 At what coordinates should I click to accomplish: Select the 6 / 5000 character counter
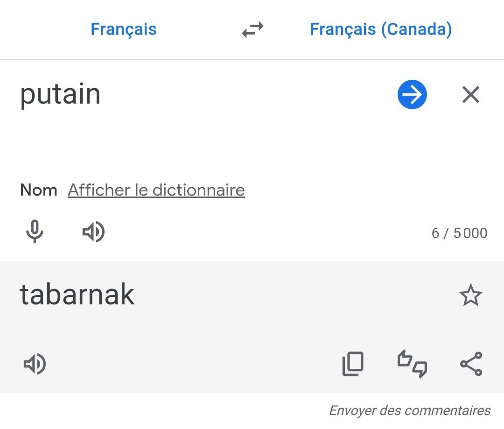click(x=459, y=233)
